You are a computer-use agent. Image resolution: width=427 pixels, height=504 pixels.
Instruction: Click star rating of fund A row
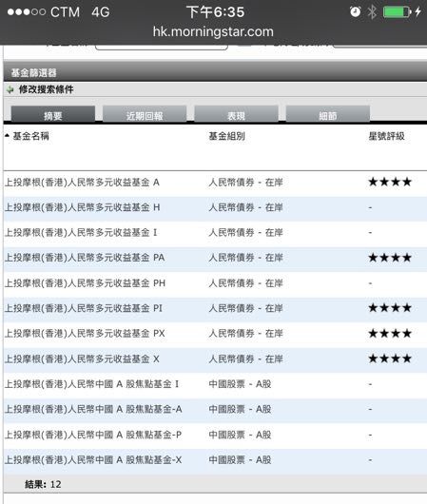coord(390,182)
